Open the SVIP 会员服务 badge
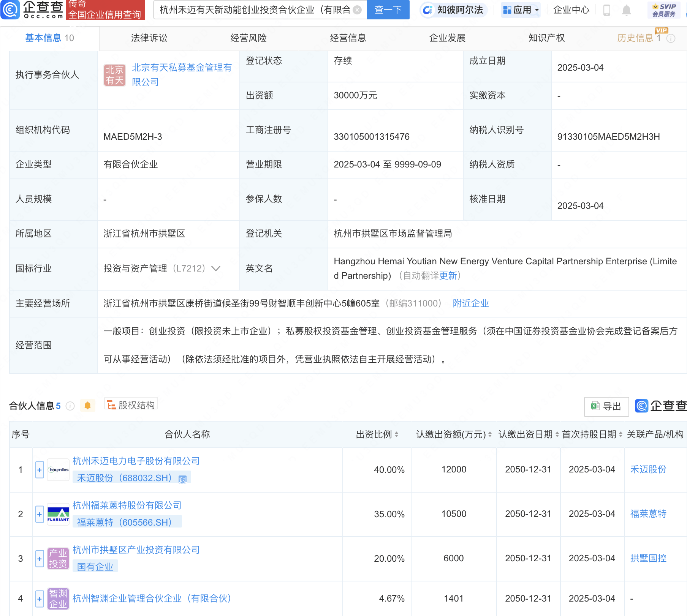 [x=664, y=10]
